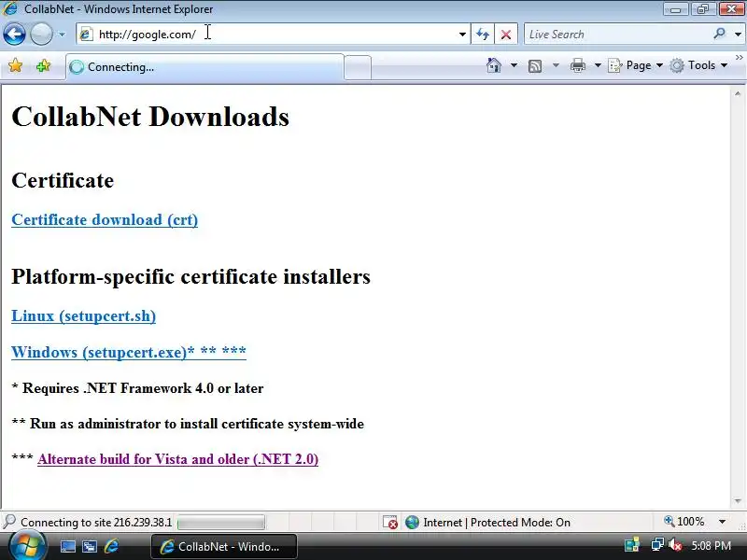The height and width of the screenshot is (560, 747).
Task: Click the Print icon
Action: (577, 65)
